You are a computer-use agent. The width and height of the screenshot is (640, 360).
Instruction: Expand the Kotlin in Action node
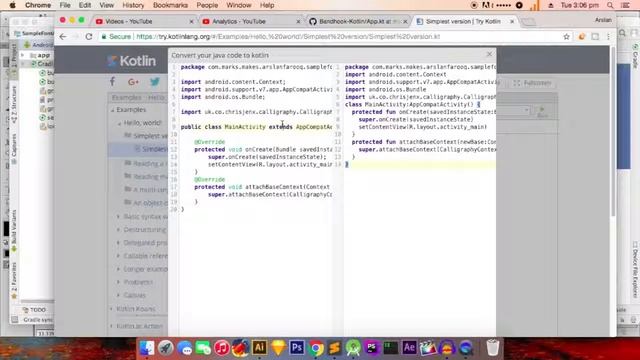(111, 326)
